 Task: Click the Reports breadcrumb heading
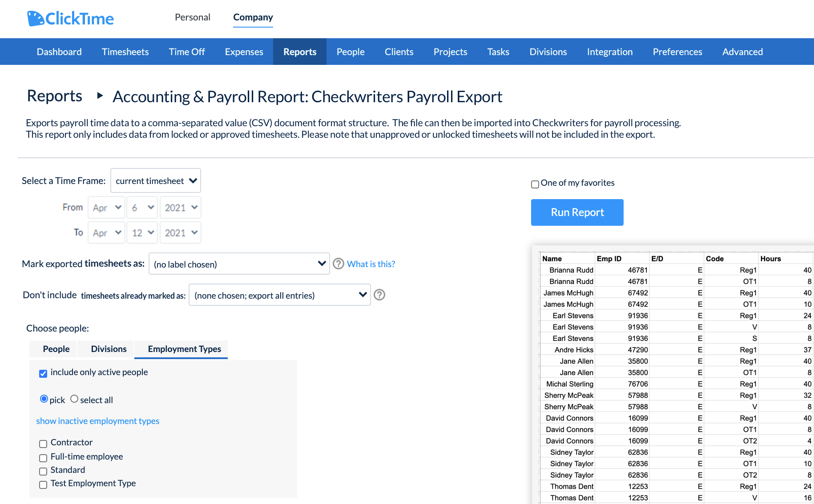pos(55,96)
